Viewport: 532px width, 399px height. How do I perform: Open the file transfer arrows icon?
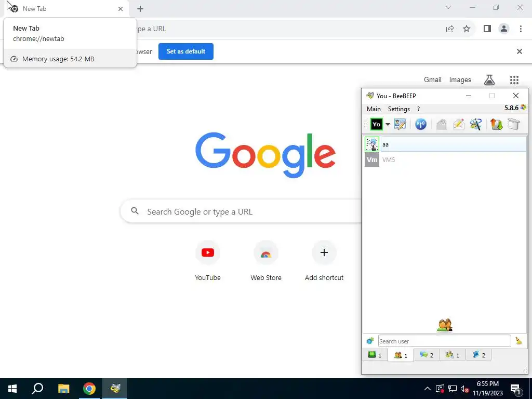[x=496, y=124]
